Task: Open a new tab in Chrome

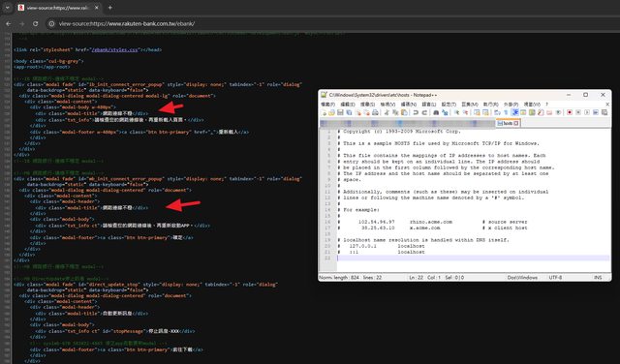Action: coord(109,8)
